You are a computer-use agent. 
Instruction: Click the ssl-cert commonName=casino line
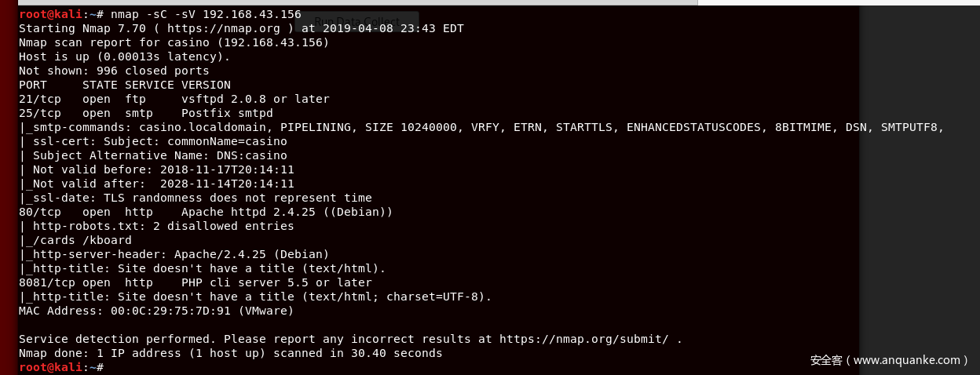pos(153,141)
